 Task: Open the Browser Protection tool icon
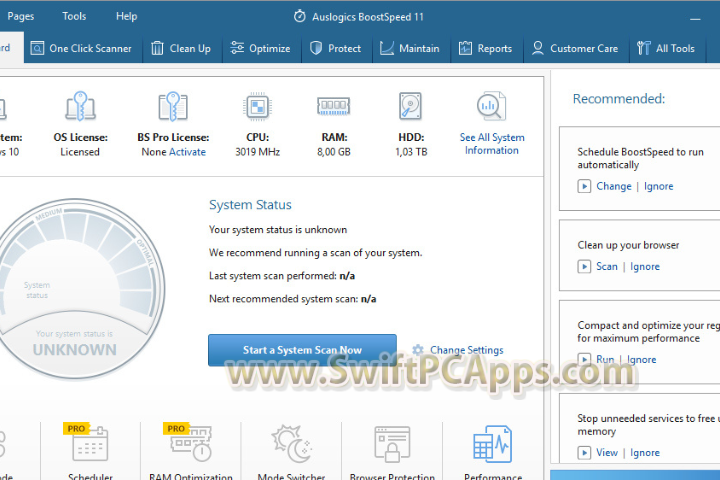[x=392, y=444]
